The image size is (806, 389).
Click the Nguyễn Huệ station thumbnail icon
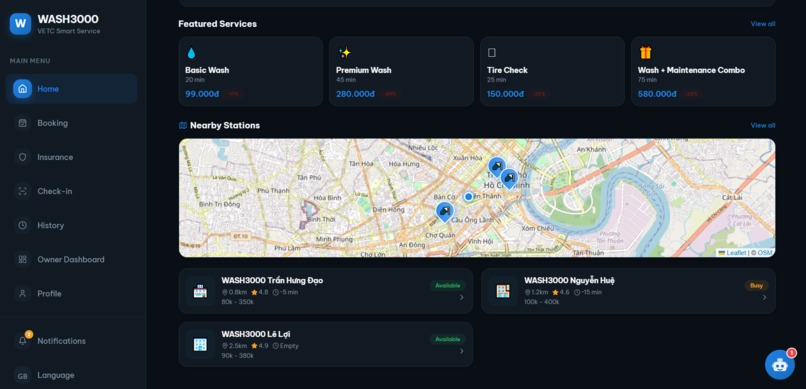pyautogui.click(x=503, y=291)
